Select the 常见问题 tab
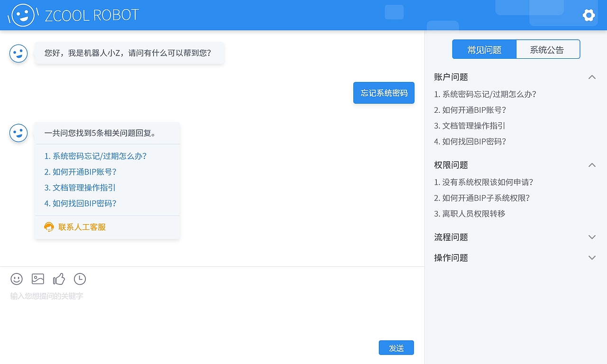Screen dimensions: 607x364 (x=484, y=49)
